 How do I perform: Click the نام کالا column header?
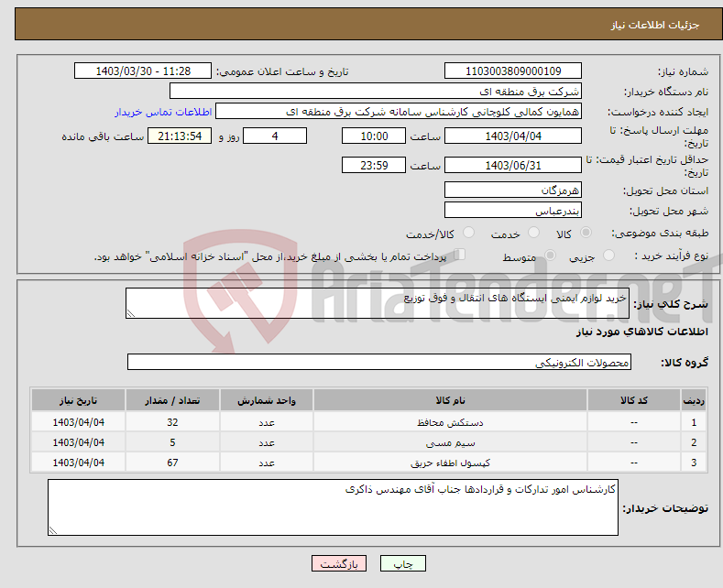(450, 400)
